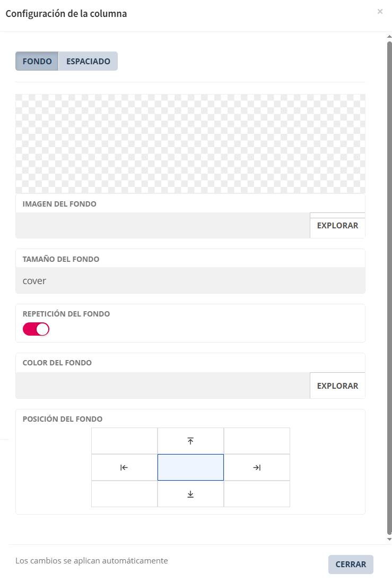
Task: Align background position to right center
Action: 257,467
